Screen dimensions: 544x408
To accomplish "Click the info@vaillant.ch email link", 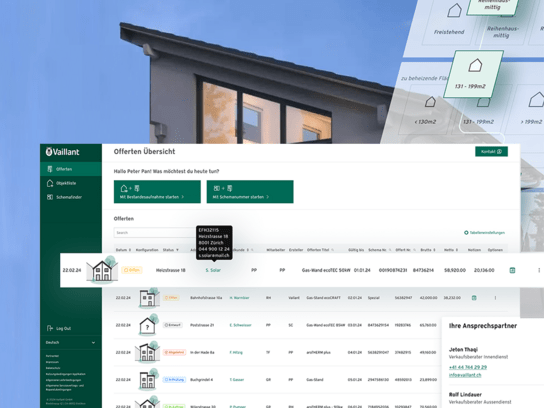I will click(465, 375).
